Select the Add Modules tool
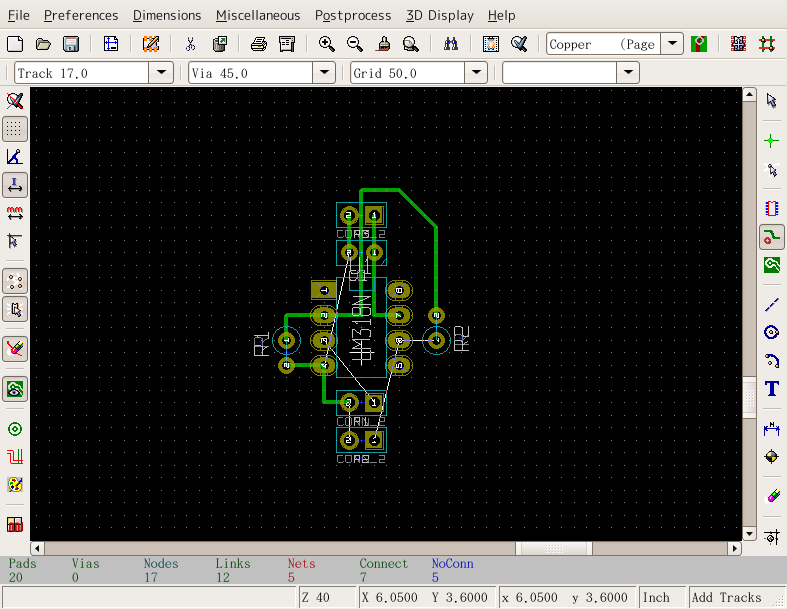Viewport: 787px width, 609px height. 771,209
